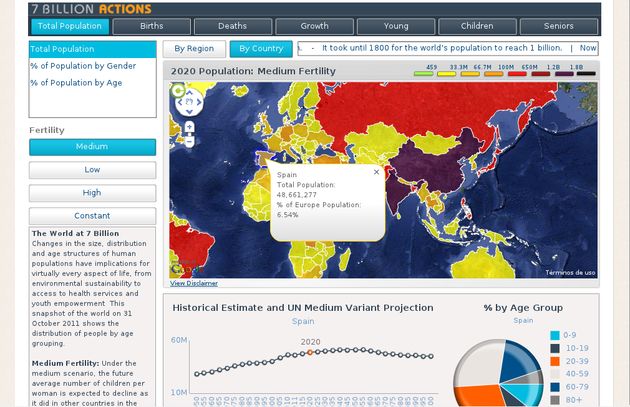This screenshot has width=630, height=407.
Task: Switch to the Total Population top tab
Action: (x=70, y=26)
